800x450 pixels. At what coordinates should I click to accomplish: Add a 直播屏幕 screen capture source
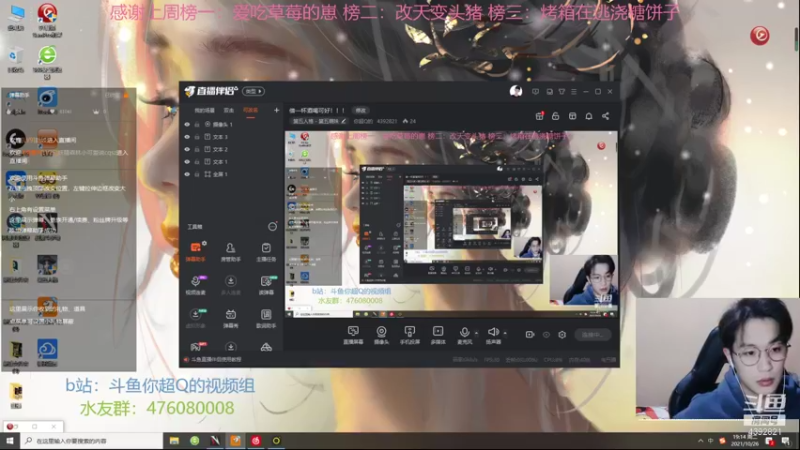(x=353, y=335)
